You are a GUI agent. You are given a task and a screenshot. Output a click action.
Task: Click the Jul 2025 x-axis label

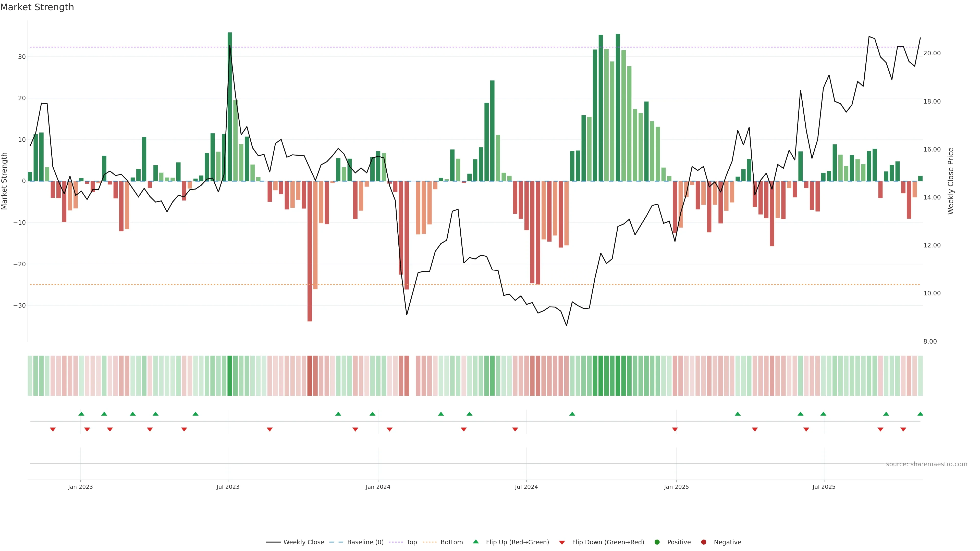point(824,487)
